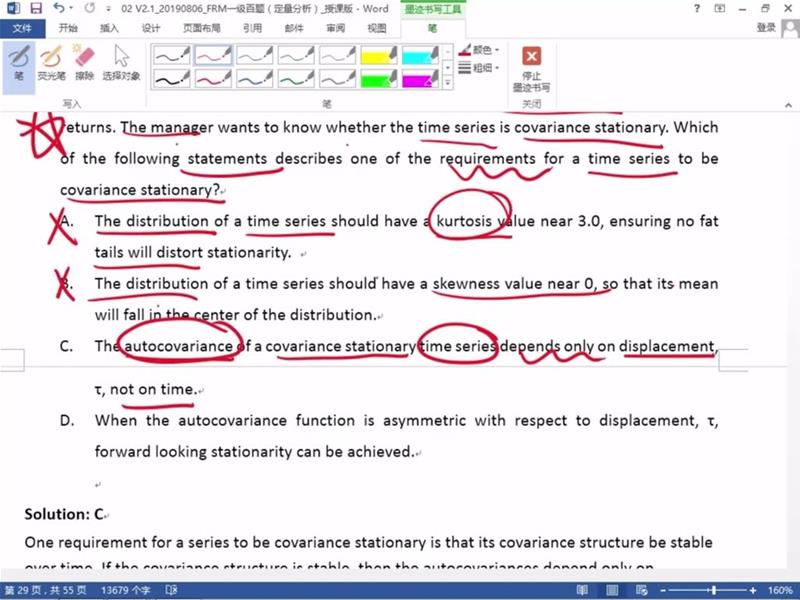
Task: Click page count 第29页,共55页 in status bar
Action: [45, 590]
